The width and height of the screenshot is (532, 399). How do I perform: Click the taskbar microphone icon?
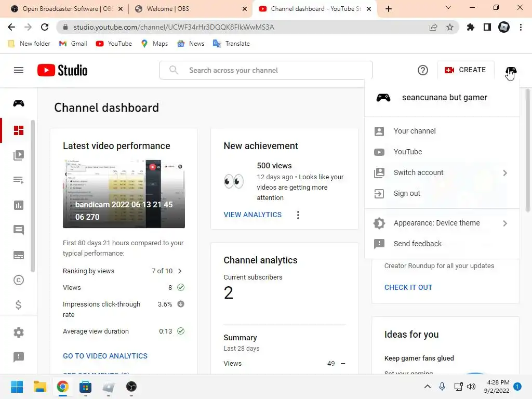(x=442, y=387)
